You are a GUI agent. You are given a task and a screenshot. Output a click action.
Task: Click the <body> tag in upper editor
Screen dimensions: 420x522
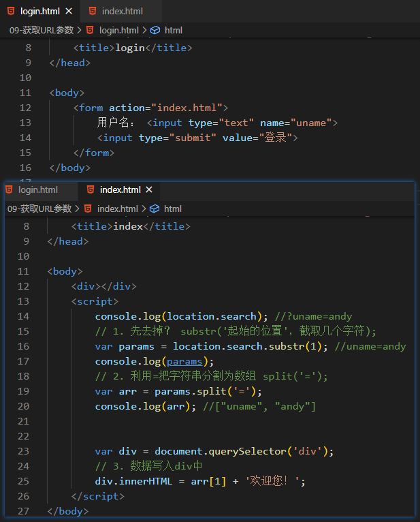click(x=67, y=93)
